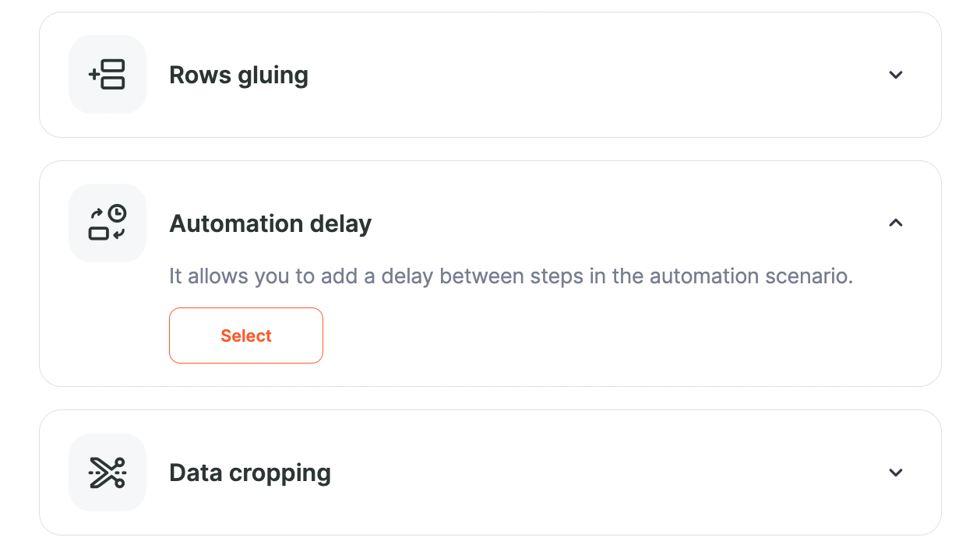Collapse the Automation delay section chevron

pos(896,223)
